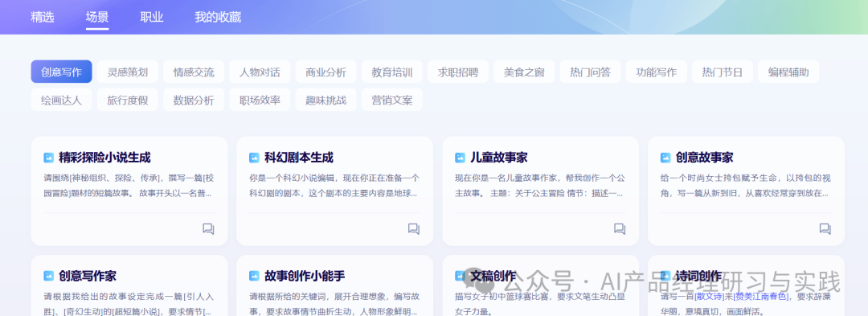The image size is (868, 316).
Task: Open the 科幻剧本生成 card title
Action: [x=299, y=158]
